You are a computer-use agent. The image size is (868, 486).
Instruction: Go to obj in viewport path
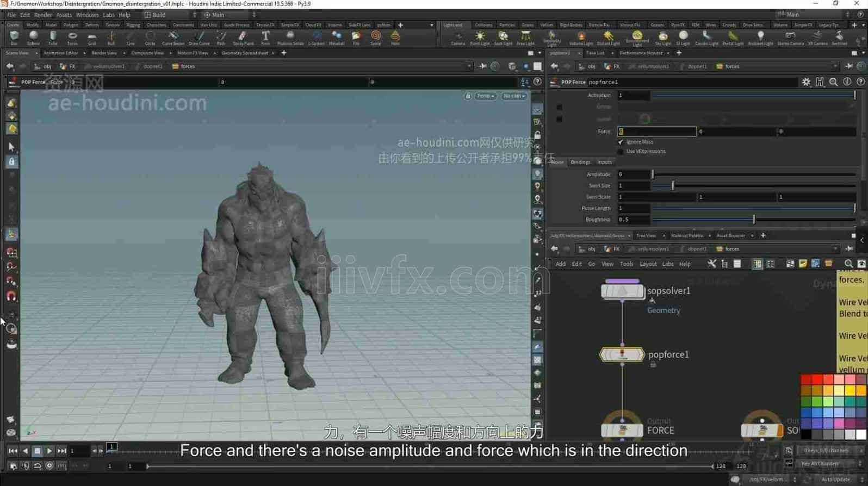43,66
